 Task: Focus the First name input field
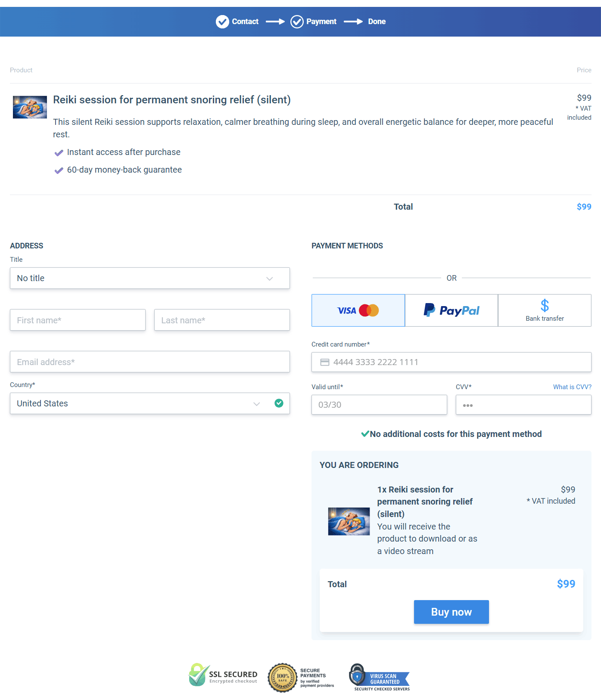(78, 320)
